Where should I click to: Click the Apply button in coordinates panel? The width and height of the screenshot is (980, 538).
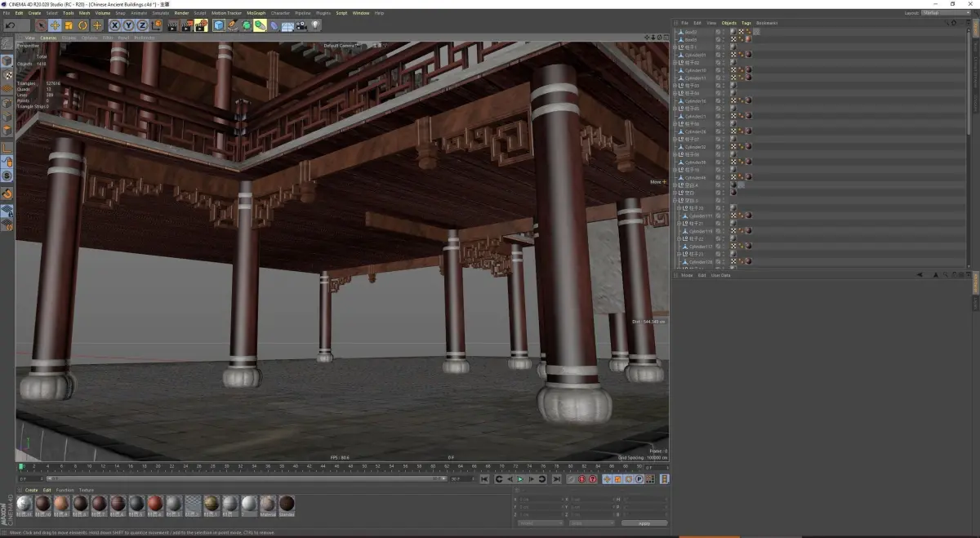644,523
